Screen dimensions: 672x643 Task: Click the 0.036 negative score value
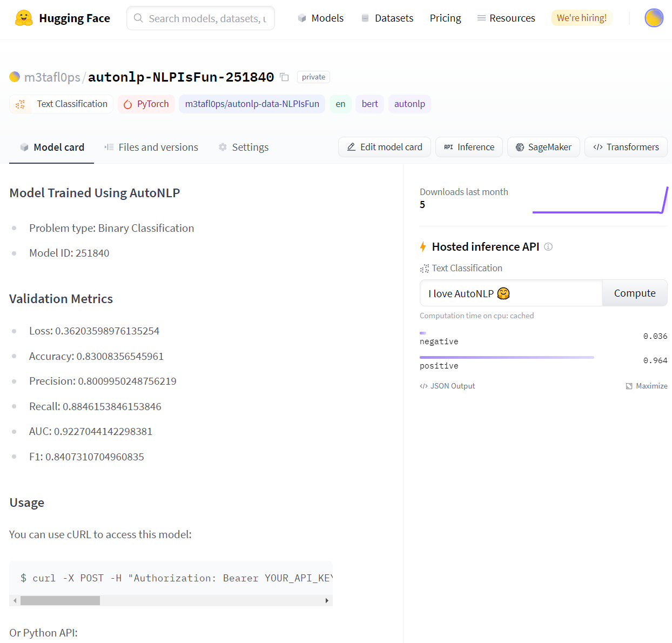[x=655, y=337]
